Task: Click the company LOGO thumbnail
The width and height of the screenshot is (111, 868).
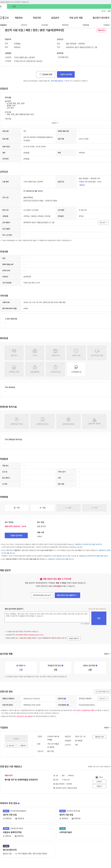Action: (16, 739)
